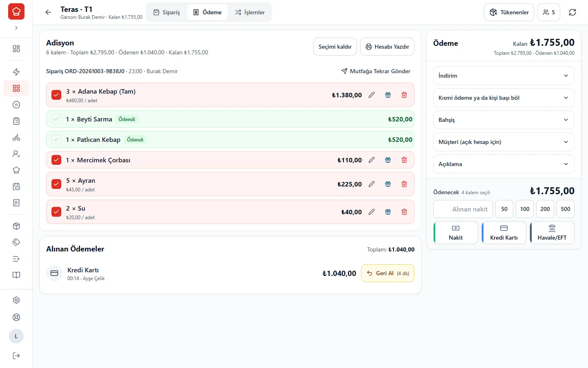Pay with Kredi Kartı
Viewport: 588px width, 368px height.
pos(504,233)
